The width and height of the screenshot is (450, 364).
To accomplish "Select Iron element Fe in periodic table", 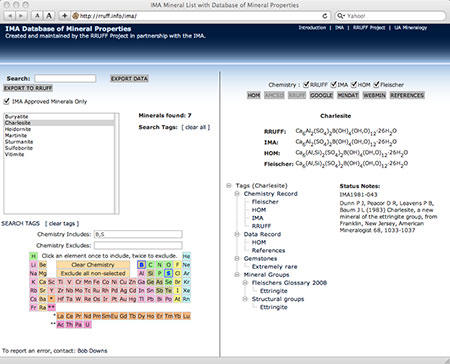I will (96, 282).
